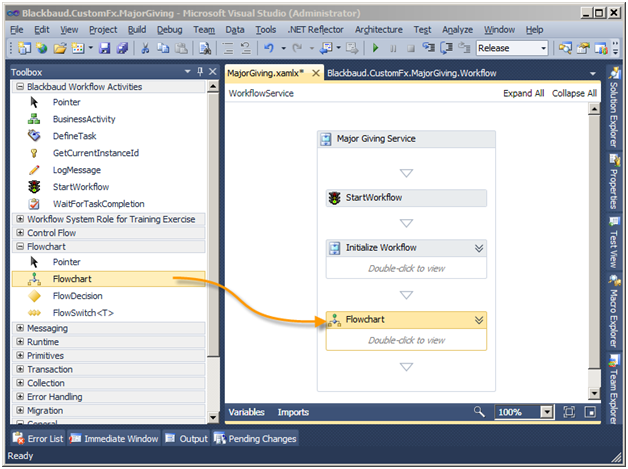Click the zoom magnifier icon in the designer
Image resolution: width=628 pixels, height=469 pixels.
tap(479, 412)
